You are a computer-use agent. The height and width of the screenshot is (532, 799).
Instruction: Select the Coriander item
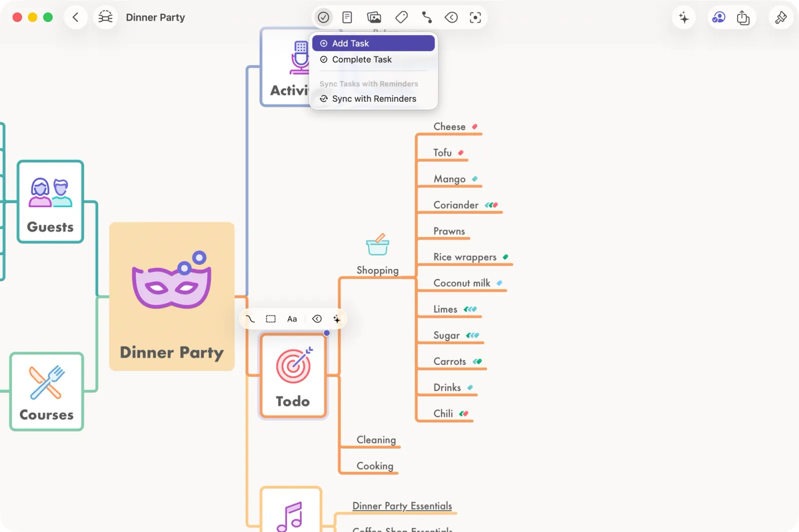456,205
